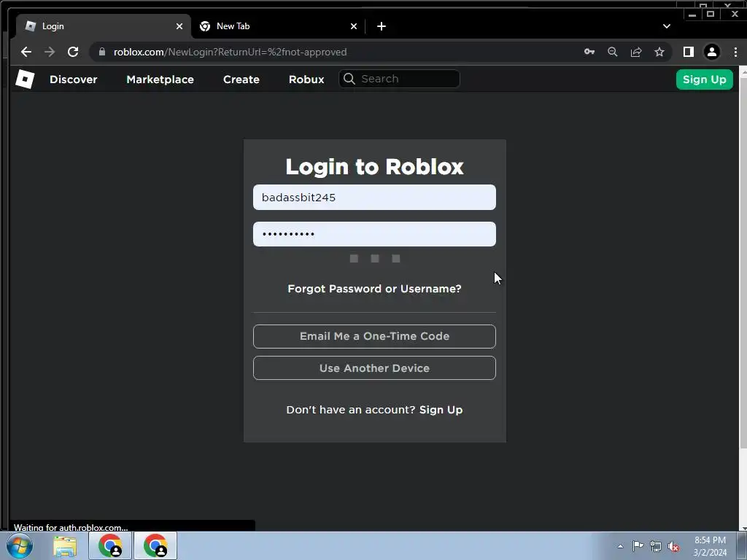The height and width of the screenshot is (560, 747).
Task: Click the green Sign Up button
Action: click(704, 79)
